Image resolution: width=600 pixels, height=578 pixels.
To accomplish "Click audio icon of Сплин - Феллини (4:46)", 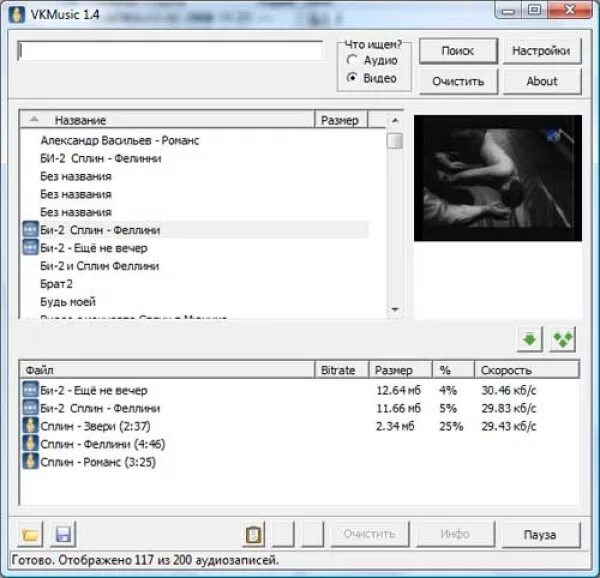I will [x=30, y=444].
